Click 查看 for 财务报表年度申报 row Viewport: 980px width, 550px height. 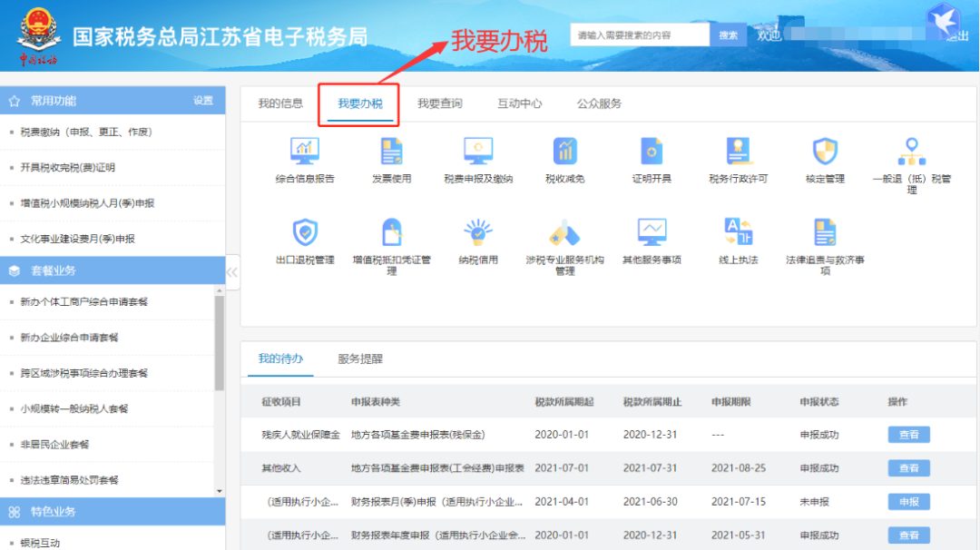tap(908, 535)
